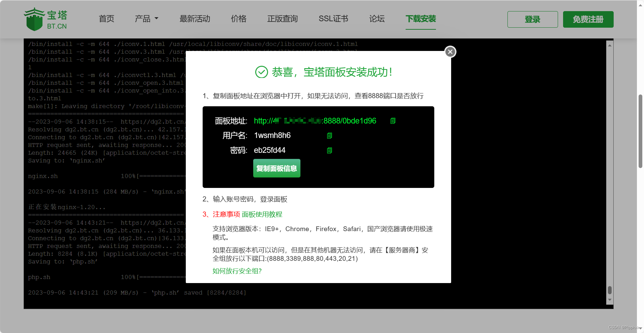Image resolution: width=644 pixels, height=333 pixels.
Task: Click the green success checkmark icon
Action: pos(261,72)
